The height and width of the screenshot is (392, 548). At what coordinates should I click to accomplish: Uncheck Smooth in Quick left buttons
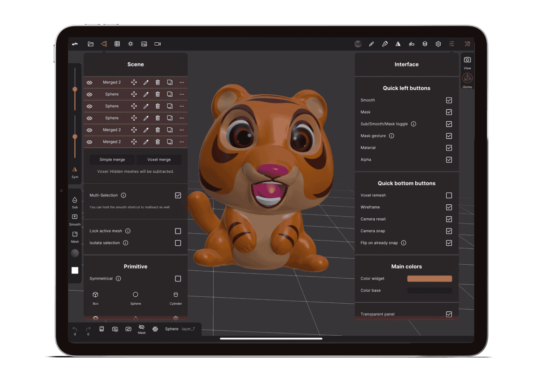449,100
